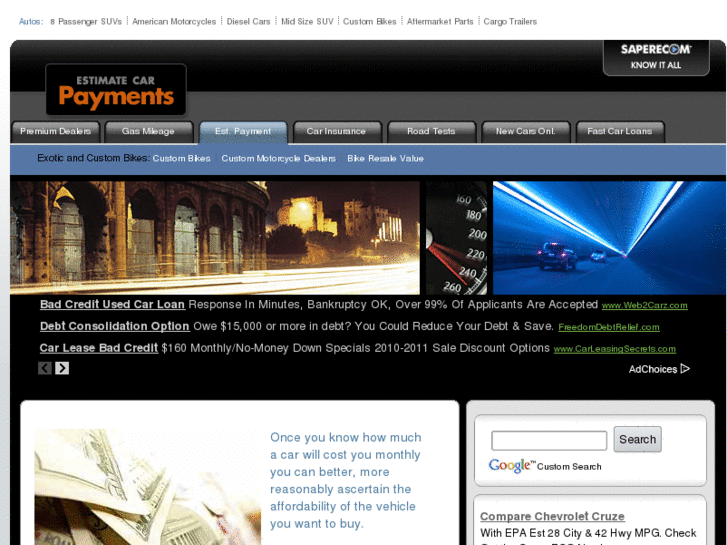
Task: Visit the www.Web2Carz.com link
Action: point(644,305)
